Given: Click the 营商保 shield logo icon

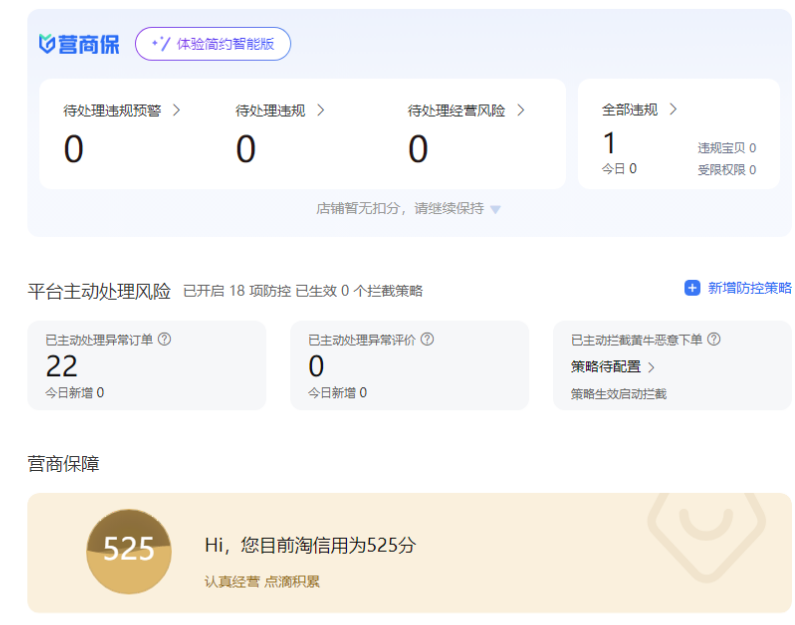Looking at the screenshot, I should [x=47, y=44].
